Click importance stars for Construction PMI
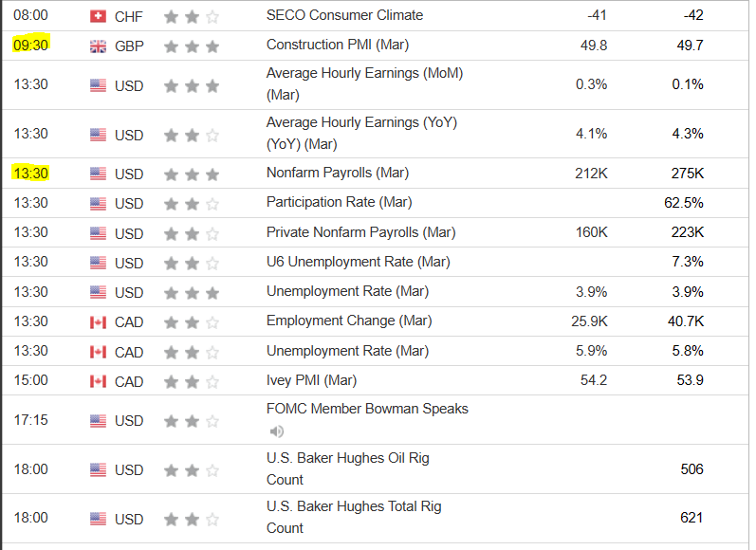756x550 pixels. pos(191,46)
